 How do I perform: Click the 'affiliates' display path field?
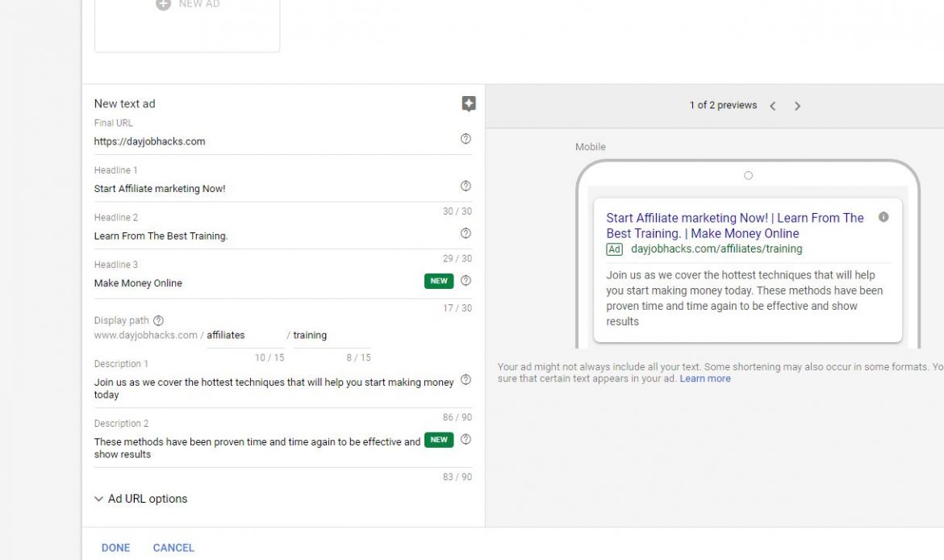tap(245, 336)
